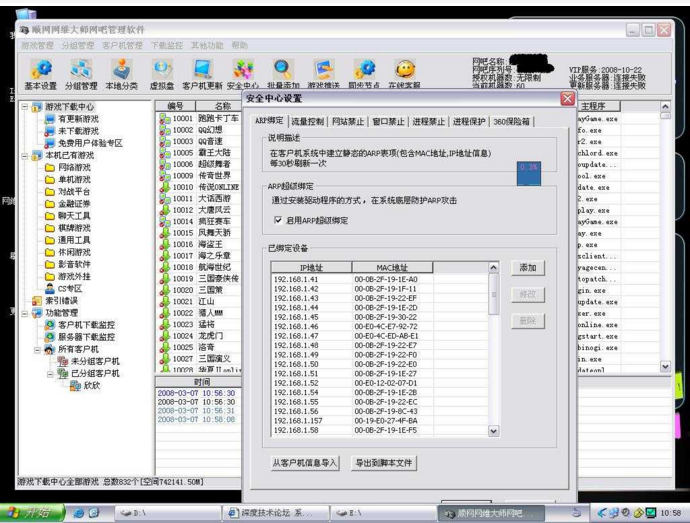Switch to 窗口禁止 tab

pos(389,122)
